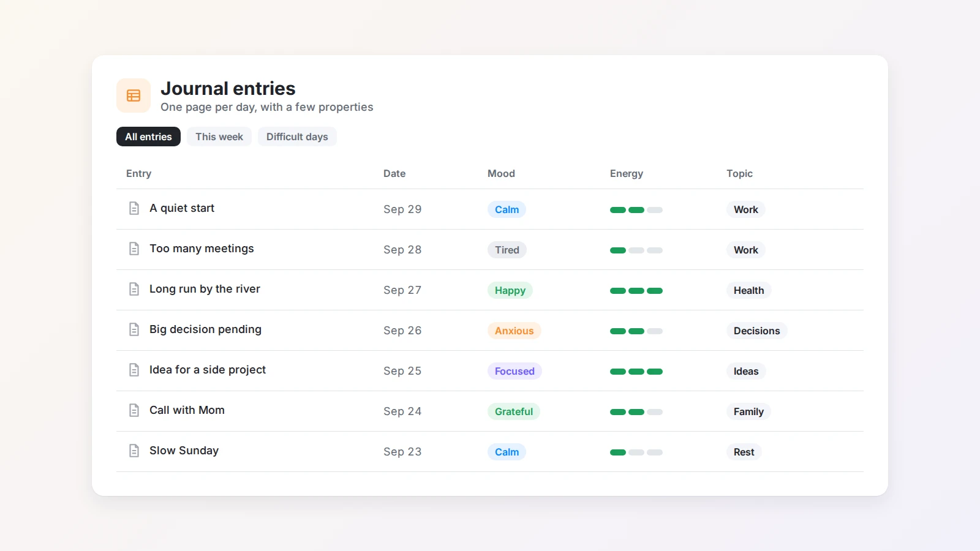Click the energy bar for Long run by the river

click(x=636, y=291)
